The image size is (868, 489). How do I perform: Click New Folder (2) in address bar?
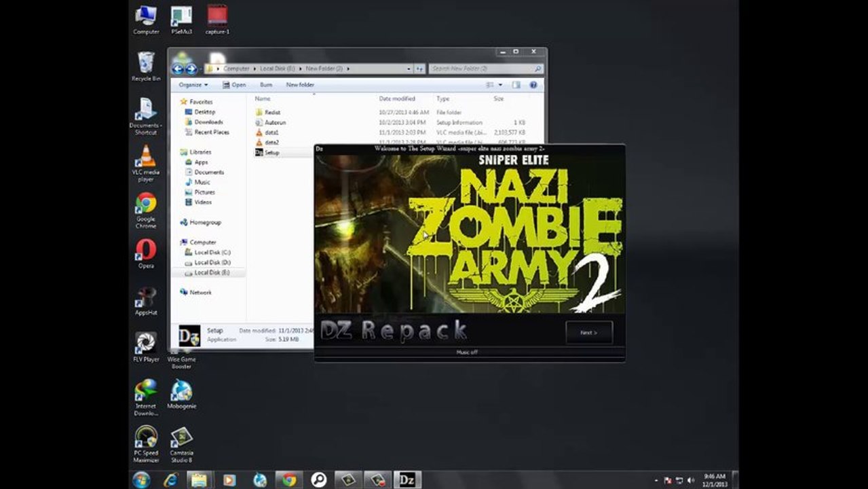point(324,69)
